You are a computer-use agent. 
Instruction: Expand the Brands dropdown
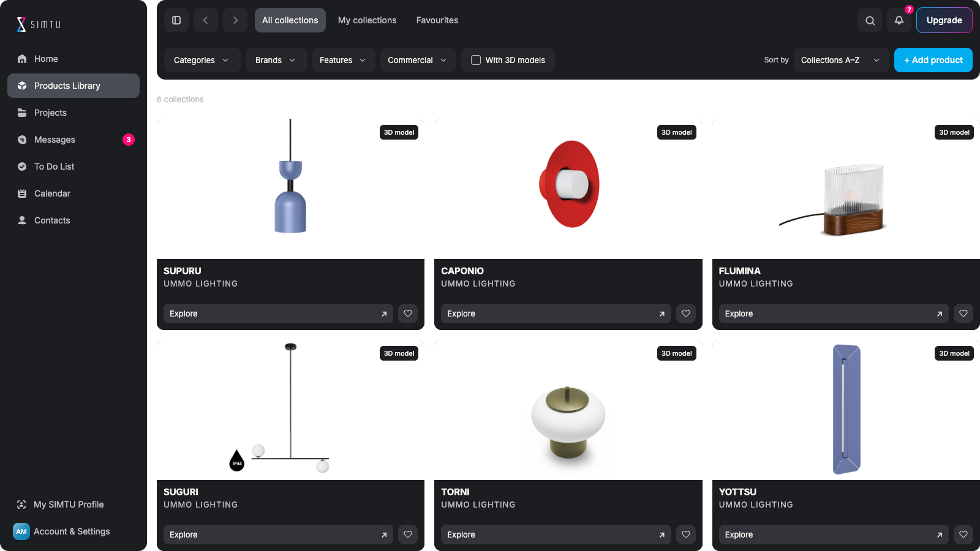276,60
